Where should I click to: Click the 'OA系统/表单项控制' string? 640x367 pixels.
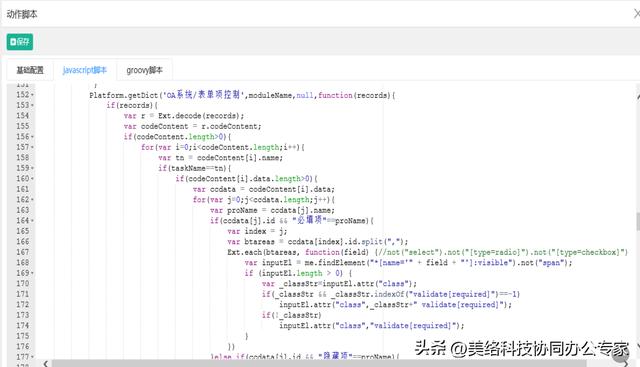[x=202, y=95]
